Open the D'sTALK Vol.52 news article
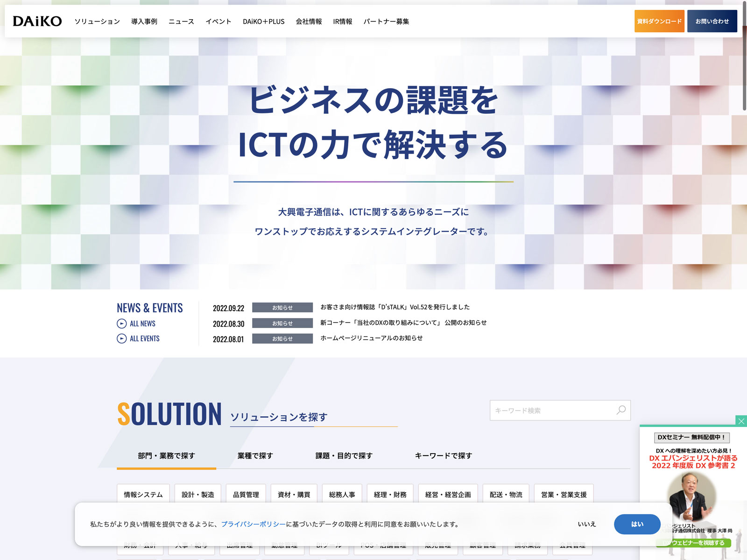Screen dimensions: 747x560 tap(395, 307)
